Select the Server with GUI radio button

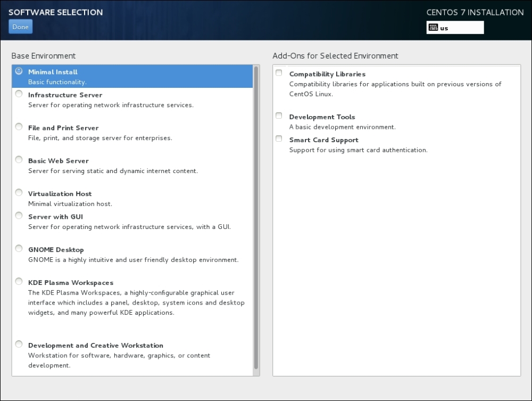point(19,216)
